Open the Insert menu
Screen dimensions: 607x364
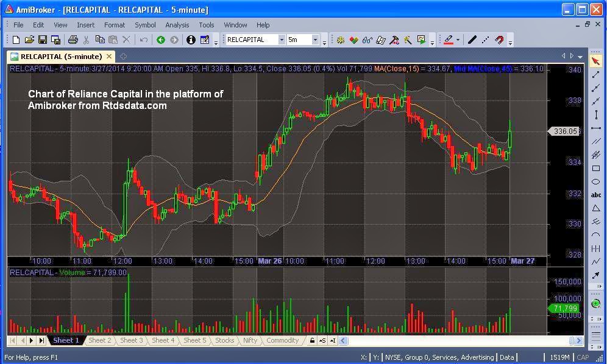[85, 25]
